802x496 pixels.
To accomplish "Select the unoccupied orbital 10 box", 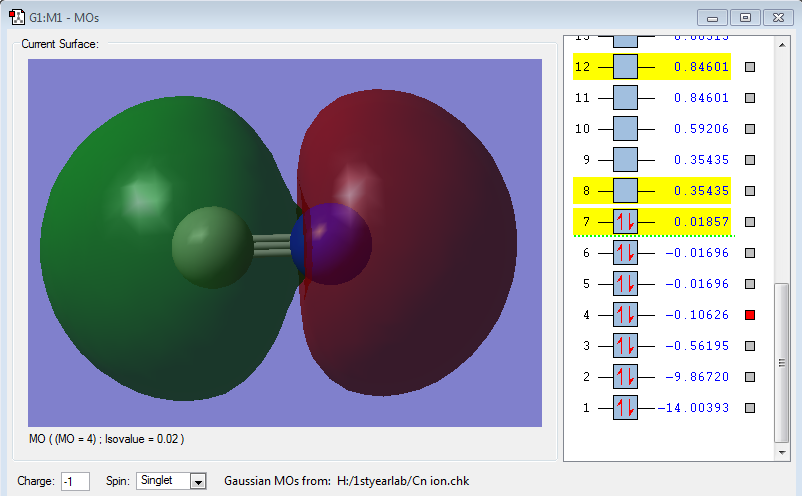I will [x=625, y=129].
